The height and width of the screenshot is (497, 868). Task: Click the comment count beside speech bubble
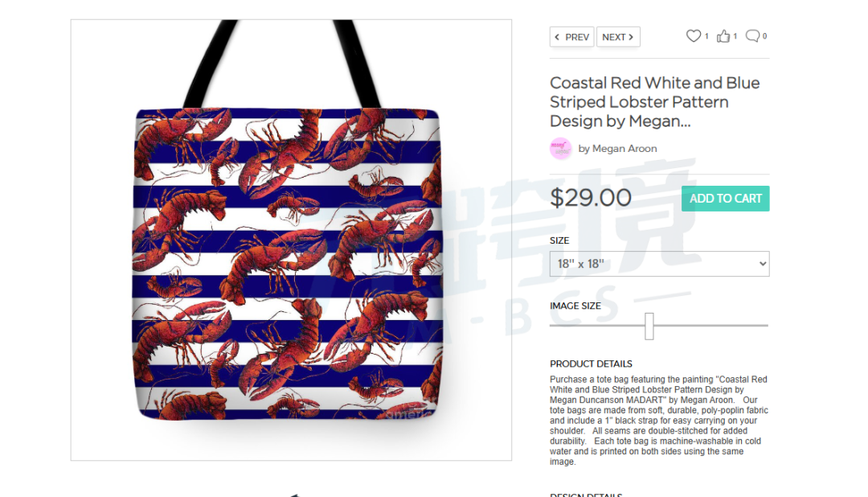[x=764, y=36]
